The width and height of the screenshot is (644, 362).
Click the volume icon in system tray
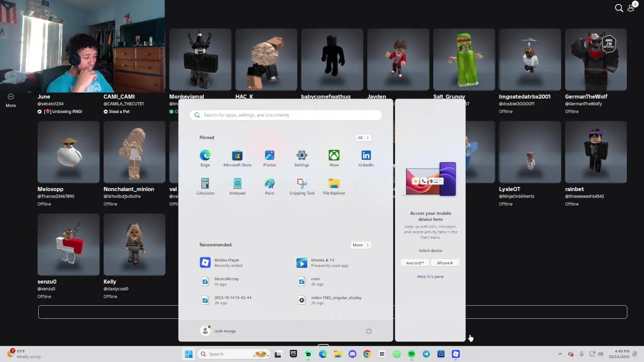[600, 354]
